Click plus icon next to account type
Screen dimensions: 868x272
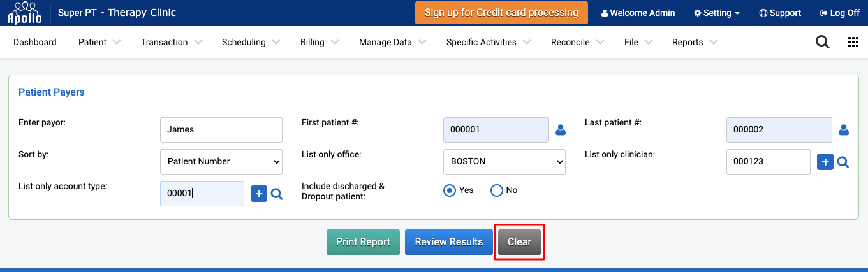259,194
